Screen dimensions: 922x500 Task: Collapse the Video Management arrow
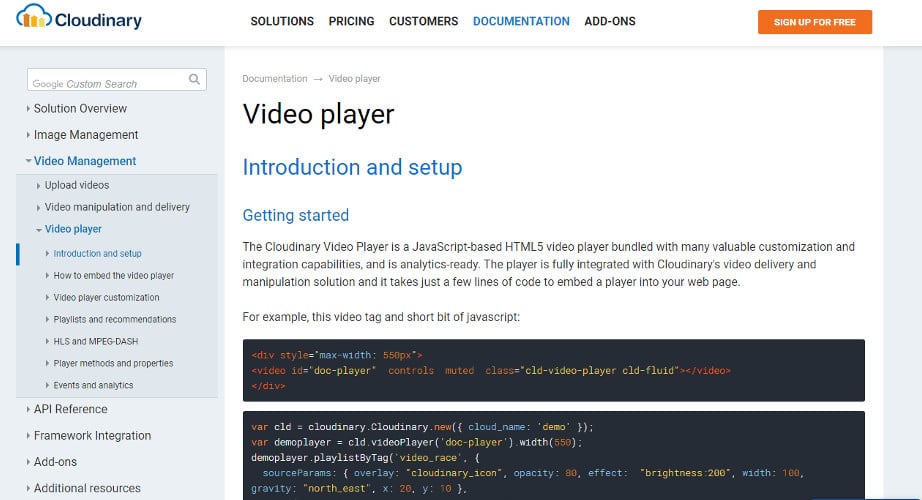coord(28,161)
